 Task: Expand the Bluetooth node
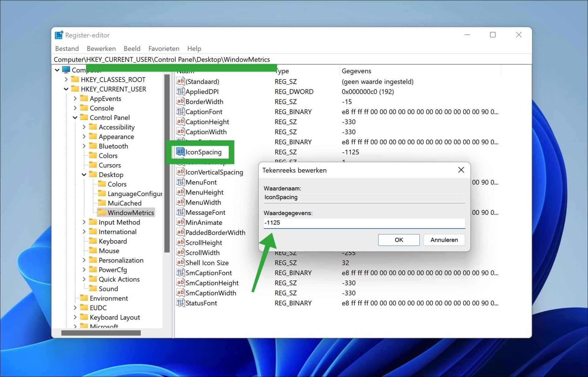(85, 146)
